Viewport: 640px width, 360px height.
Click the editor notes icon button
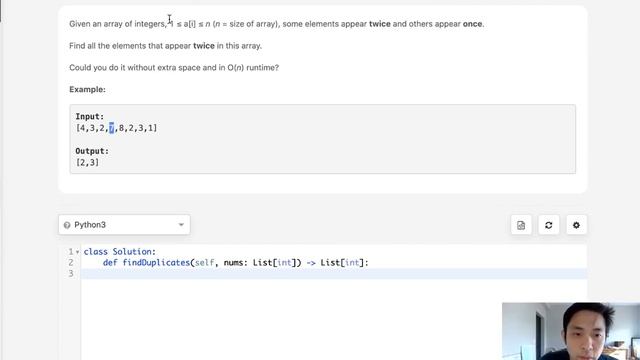coord(521,225)
